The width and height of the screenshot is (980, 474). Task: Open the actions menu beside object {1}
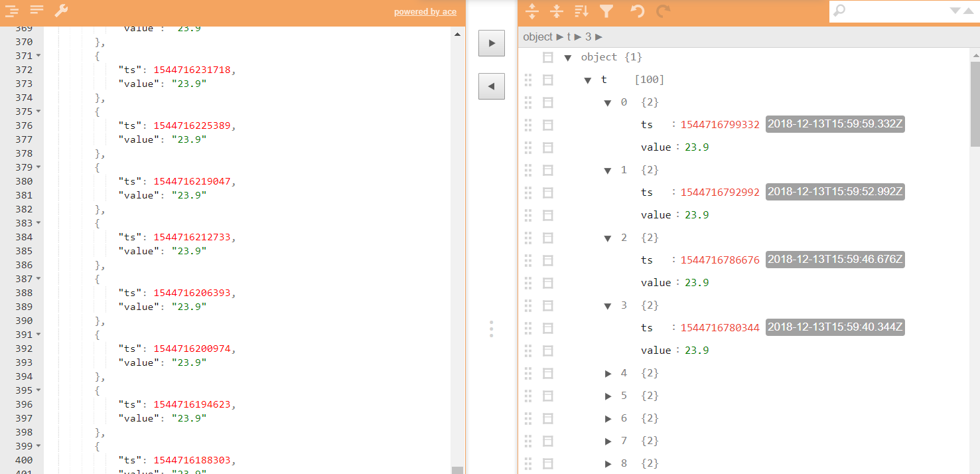[x=547, y=57]
